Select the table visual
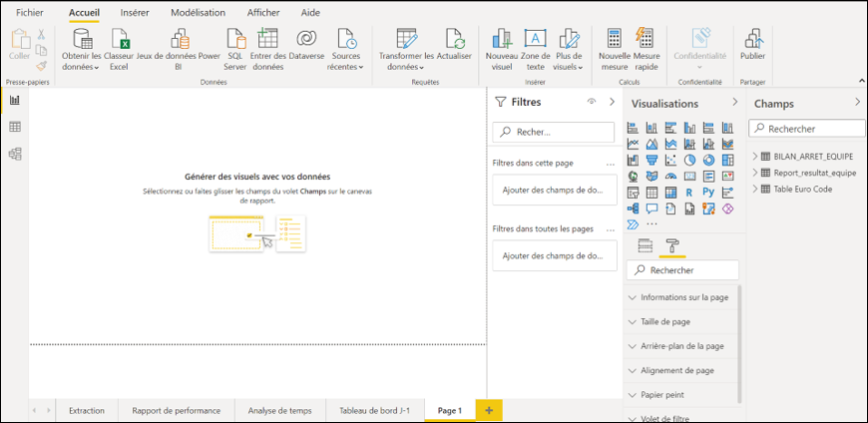Viewport: 868px width, 423px height. [651, 193]
